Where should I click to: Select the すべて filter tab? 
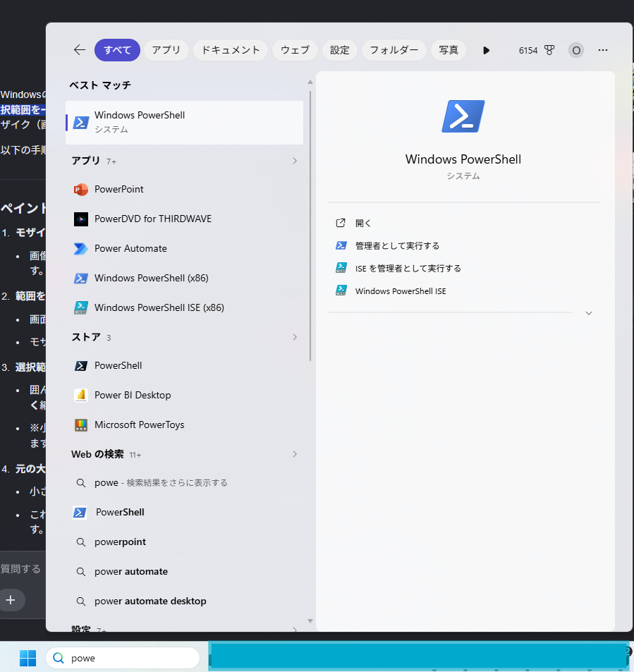point(117,50)
